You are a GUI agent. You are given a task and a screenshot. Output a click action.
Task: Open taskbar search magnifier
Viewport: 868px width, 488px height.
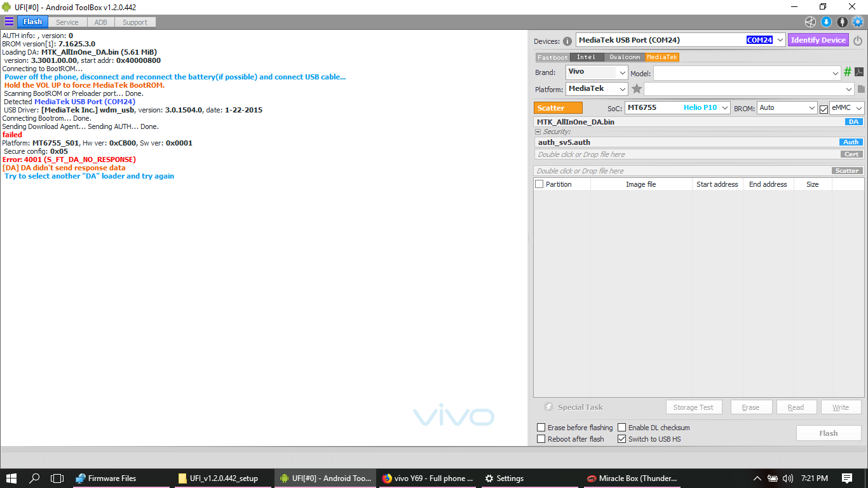click(35, 478)
